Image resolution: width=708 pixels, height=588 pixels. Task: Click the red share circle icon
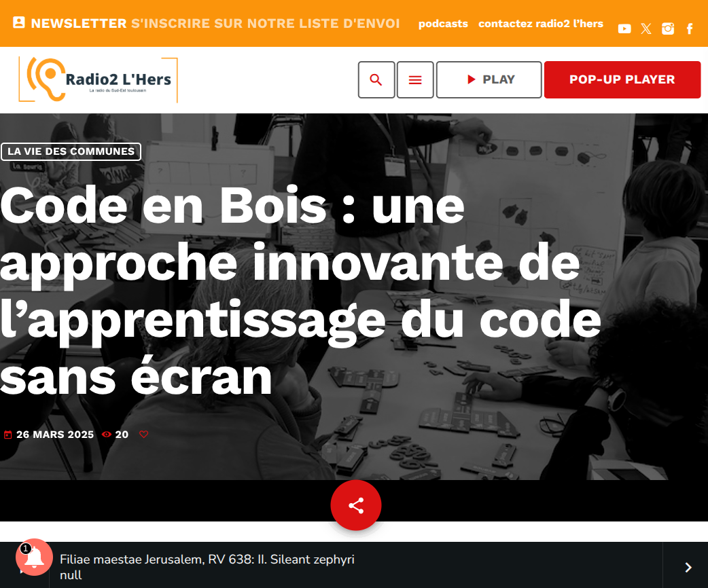pyautogui.click(x=356, y=505)
